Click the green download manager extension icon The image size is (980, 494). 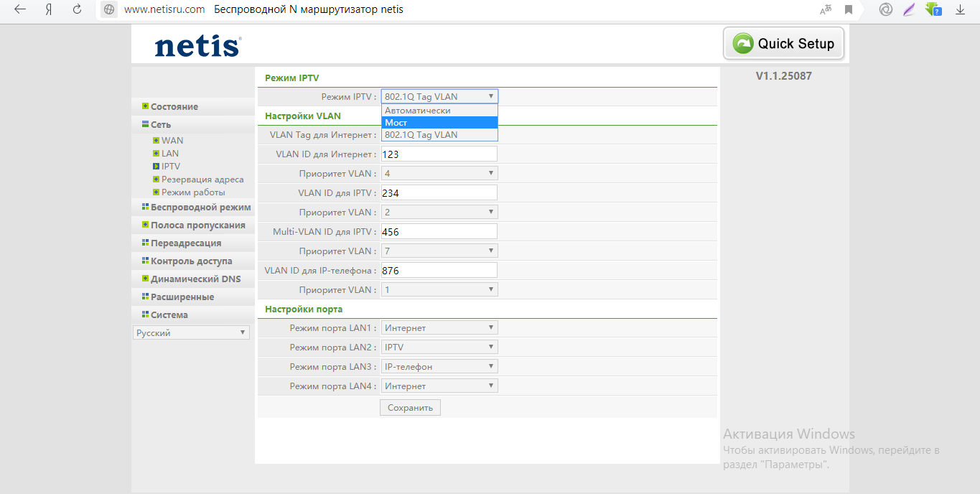point(933,10)
